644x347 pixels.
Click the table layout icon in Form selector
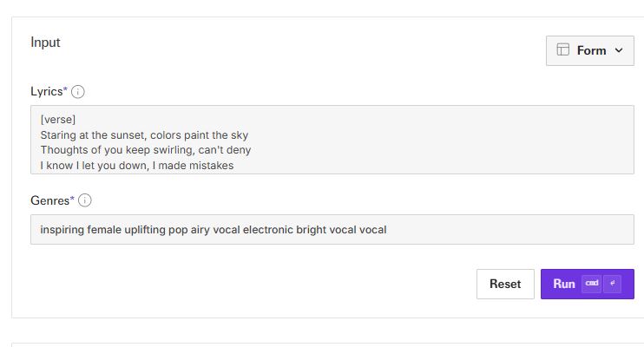[x=562, y=49]
